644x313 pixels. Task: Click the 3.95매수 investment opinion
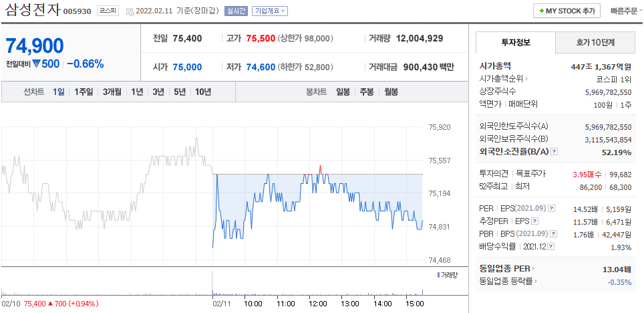click(587, 175)
